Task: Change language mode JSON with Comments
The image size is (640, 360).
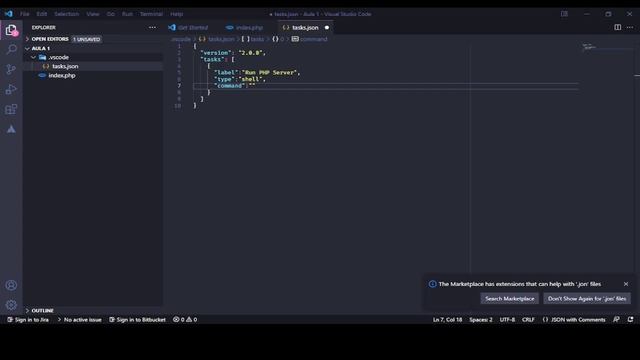Action: tap(574, 320)
